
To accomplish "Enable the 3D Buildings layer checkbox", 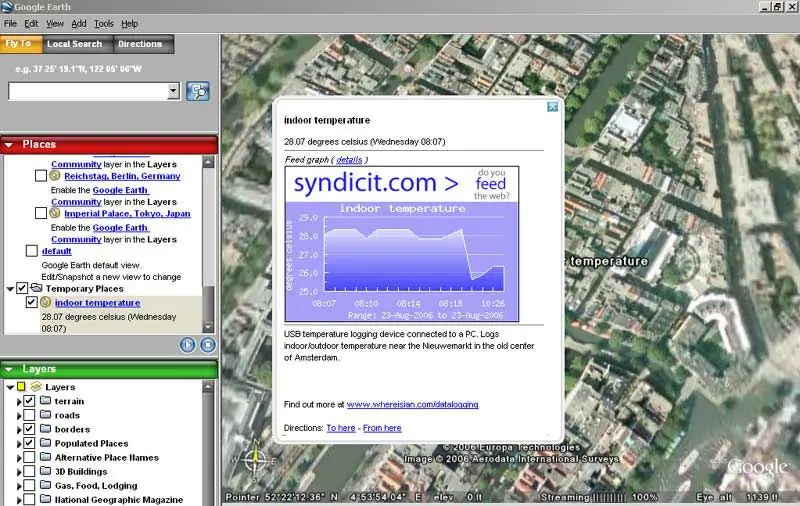I will point(29,471).
